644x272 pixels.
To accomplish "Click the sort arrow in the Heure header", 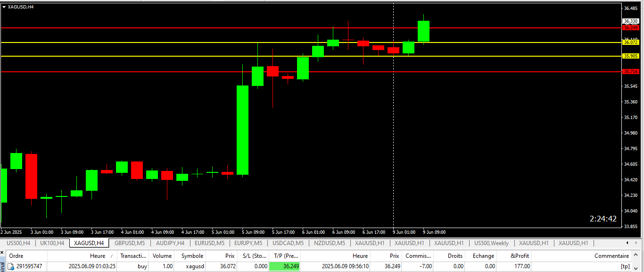I will [111, 256].
